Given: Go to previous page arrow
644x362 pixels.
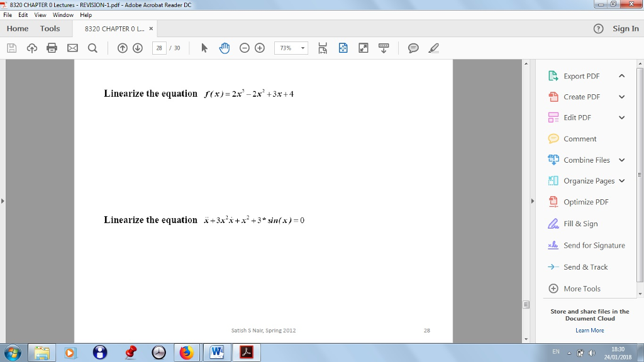Looking at the screenshot, I should pyautogui.click(x=123, y=48).
